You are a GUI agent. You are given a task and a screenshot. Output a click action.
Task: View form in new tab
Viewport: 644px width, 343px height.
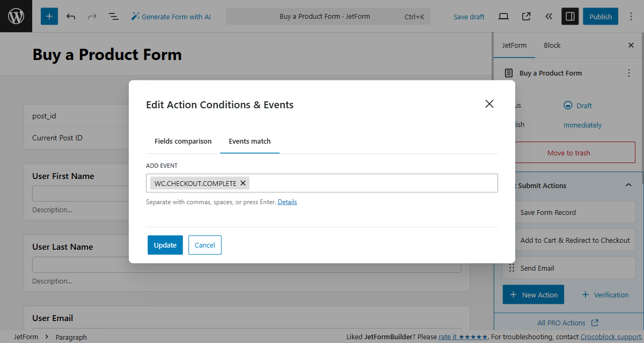coord(526,17)
